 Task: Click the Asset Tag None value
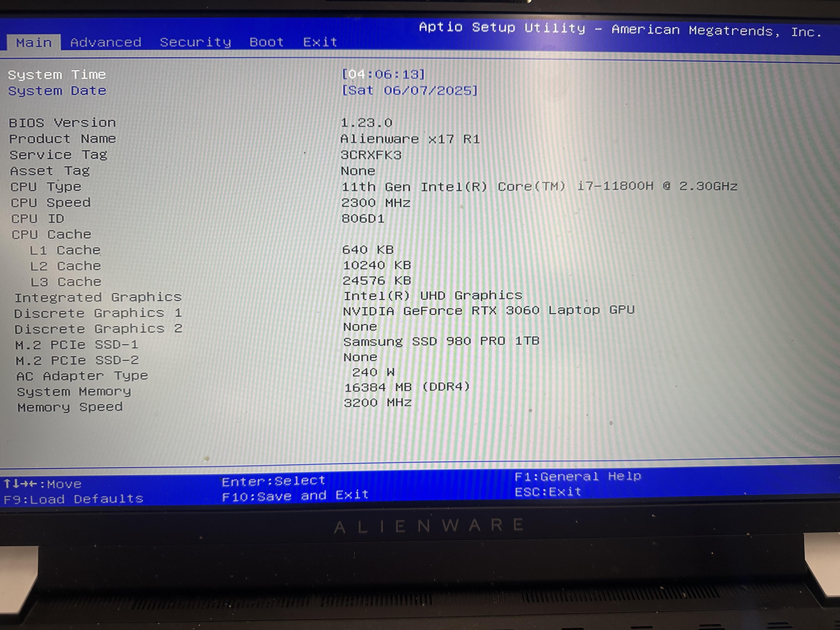pyautogui.click(x=358, y=171)
